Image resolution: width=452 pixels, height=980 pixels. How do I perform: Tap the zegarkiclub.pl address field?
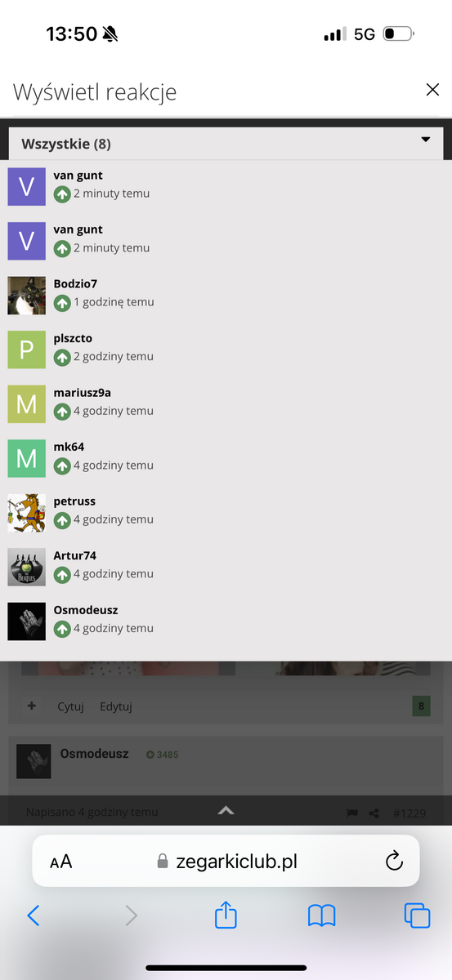(226, 861)
